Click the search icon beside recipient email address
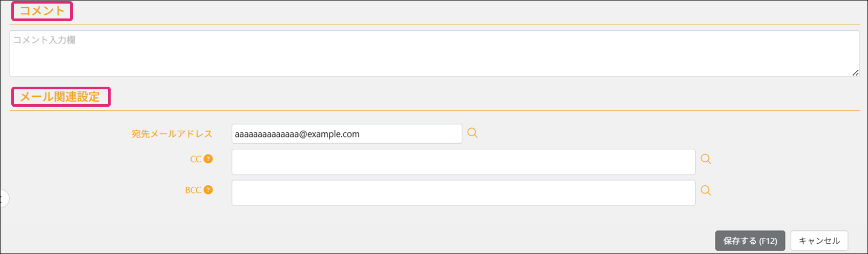The height and width of the screenshot is (254, 868). (472, 133)
